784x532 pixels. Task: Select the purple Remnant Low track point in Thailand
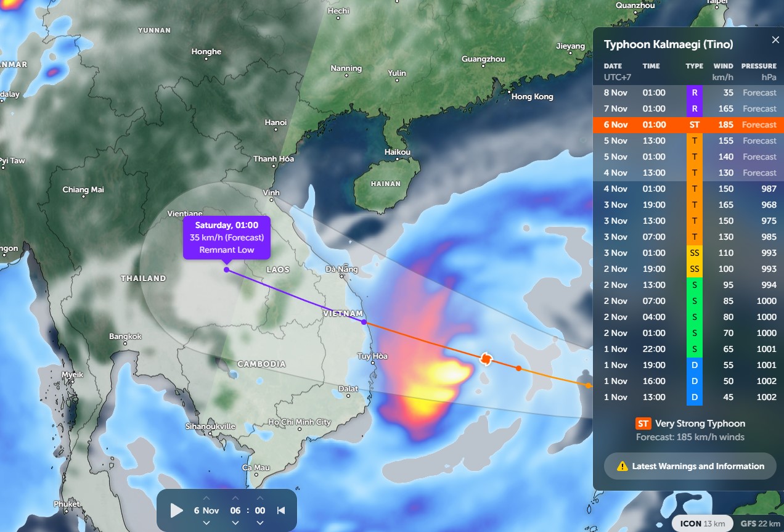click(226, 269)
